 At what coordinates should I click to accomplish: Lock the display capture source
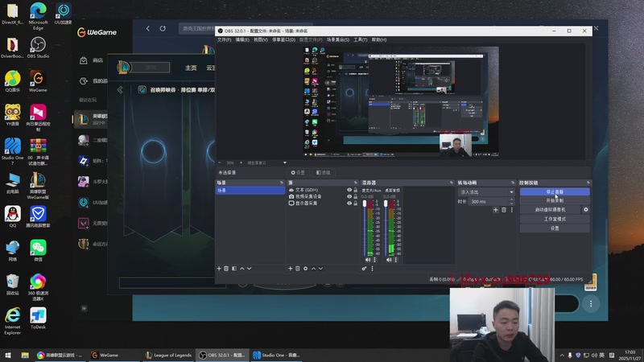[356, 204]
